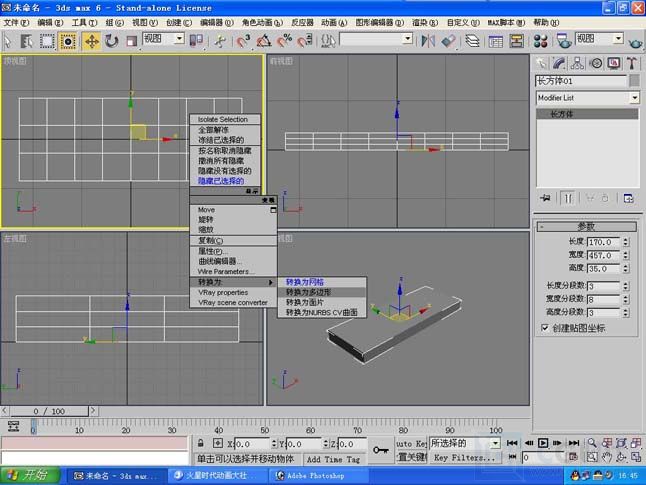
Task: Enable Select and Manipulate tool
Action: [220, 41]
